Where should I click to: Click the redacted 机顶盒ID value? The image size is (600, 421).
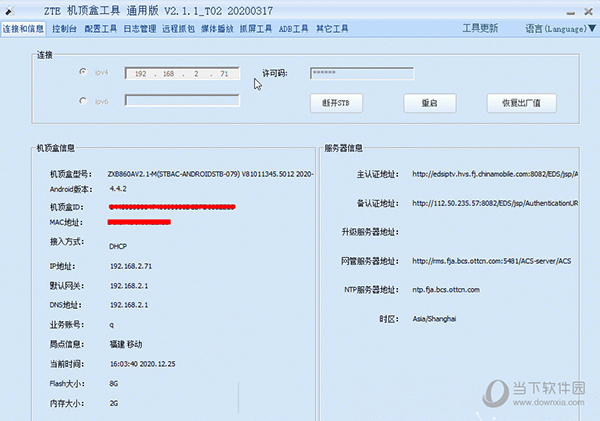[172, 207]
